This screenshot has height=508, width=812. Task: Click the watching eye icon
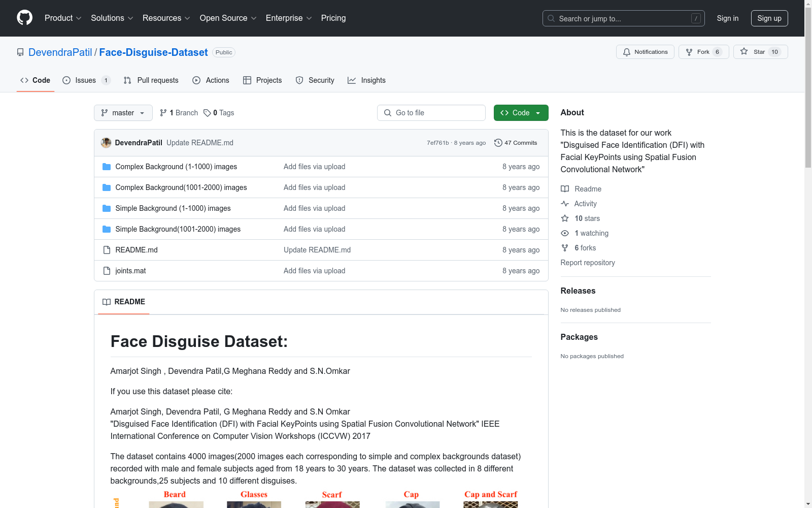[565, 233]
